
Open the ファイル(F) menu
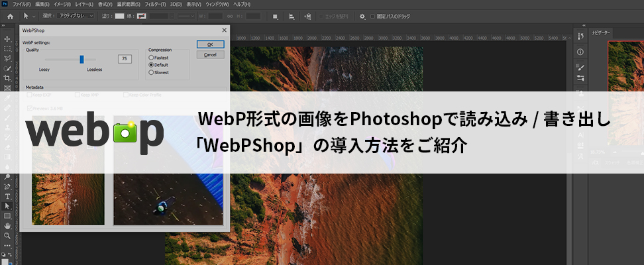tap(21, 4)
